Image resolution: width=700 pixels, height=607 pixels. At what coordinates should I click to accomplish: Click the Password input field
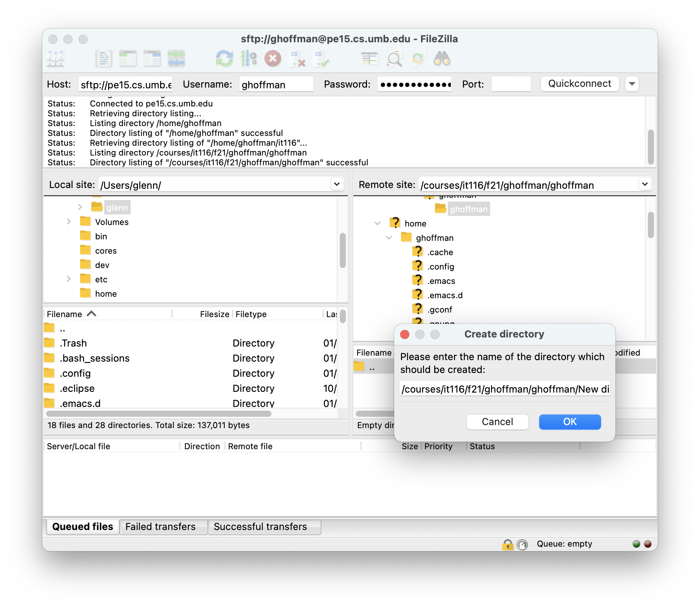pos(415,84)
